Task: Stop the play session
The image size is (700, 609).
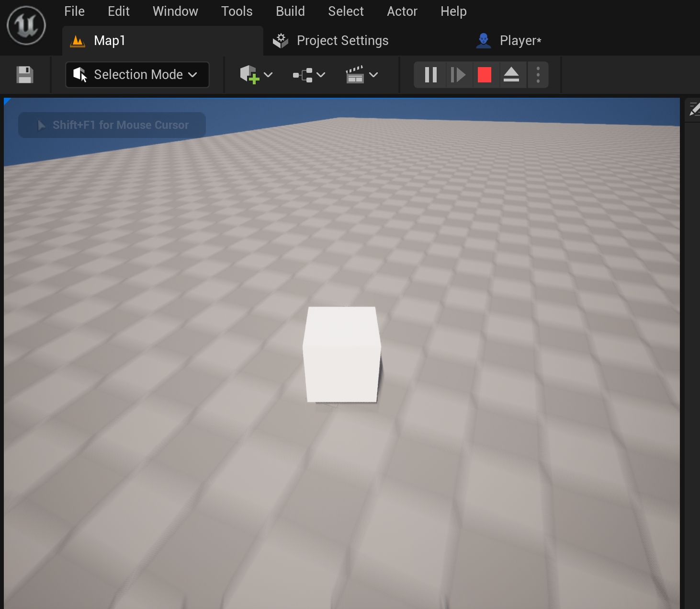Action: click(x=485, y=75)
